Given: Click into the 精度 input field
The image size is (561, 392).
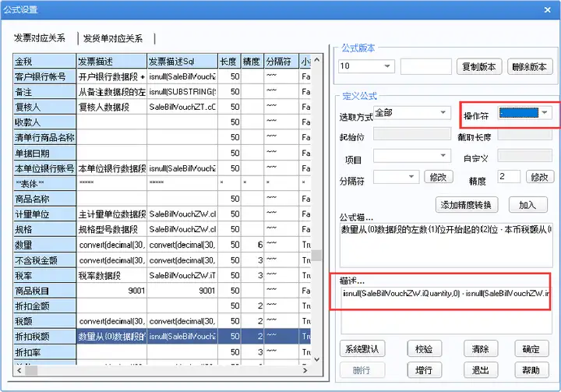Looking at the screenshot, I should click(x=509, y=176).
